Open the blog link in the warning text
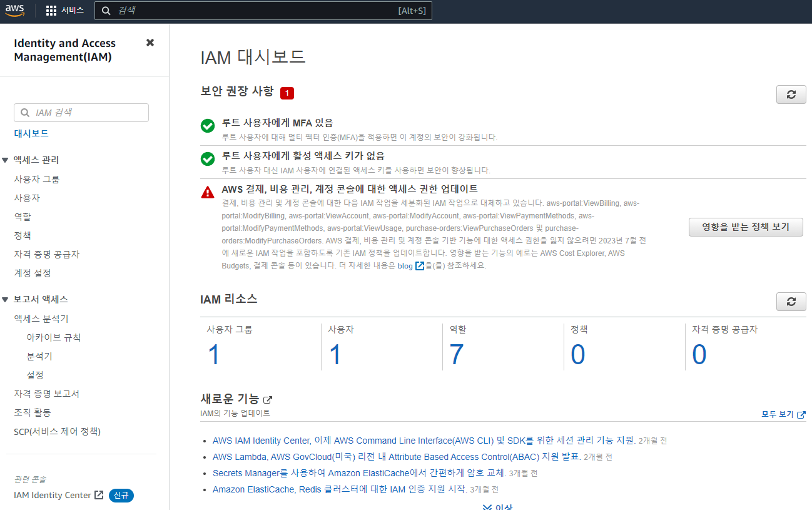Image resolution: width=812 pixels, height=510 pixels. coord(405,265)
